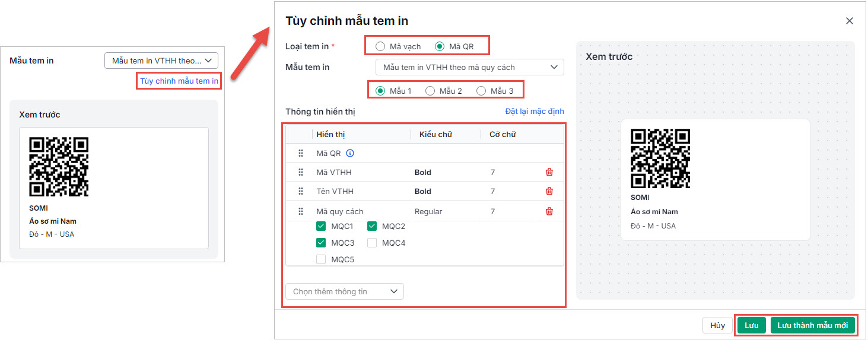Viewport: 868px width, 340px height.
Task: Open the Mẫu tem in dropdown in dialog
Action: [x=469, y=67]
